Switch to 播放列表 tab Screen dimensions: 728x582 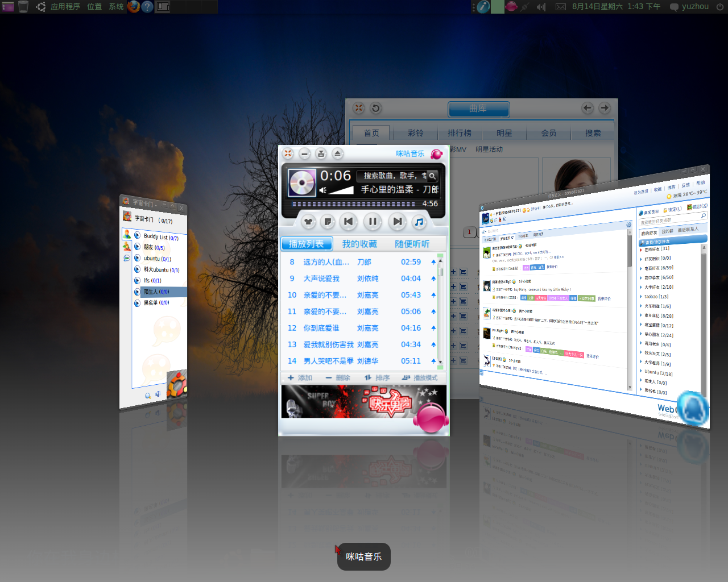coord(307,244)
